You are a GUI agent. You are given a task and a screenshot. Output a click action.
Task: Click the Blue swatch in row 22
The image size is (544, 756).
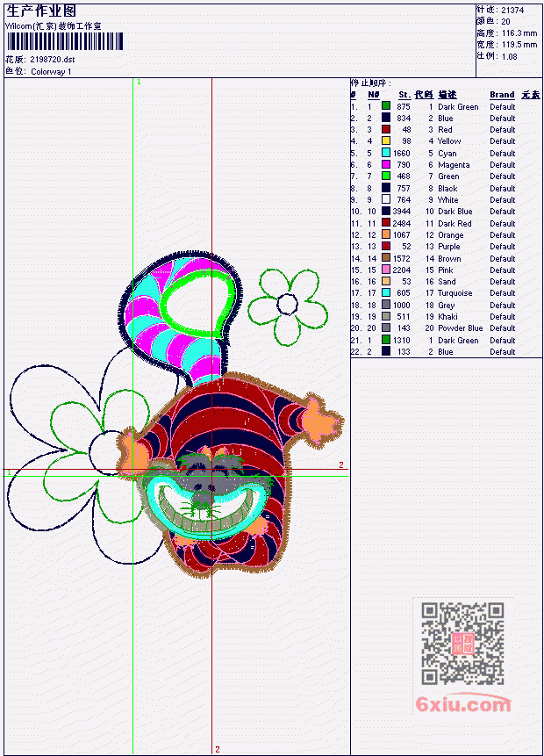pyautogui.click(x=386, y=351)
